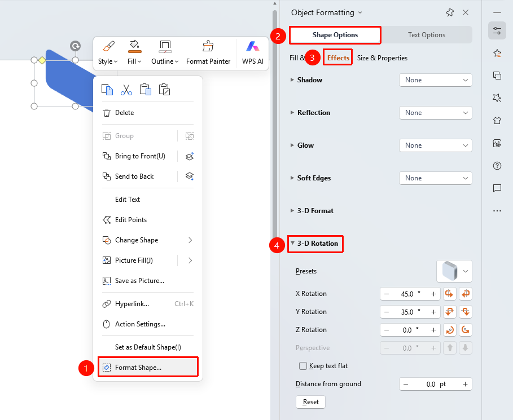513x420 pixels.
Task: Click the Y Rotation rotate down icon
Action: (x=465, y=312)
